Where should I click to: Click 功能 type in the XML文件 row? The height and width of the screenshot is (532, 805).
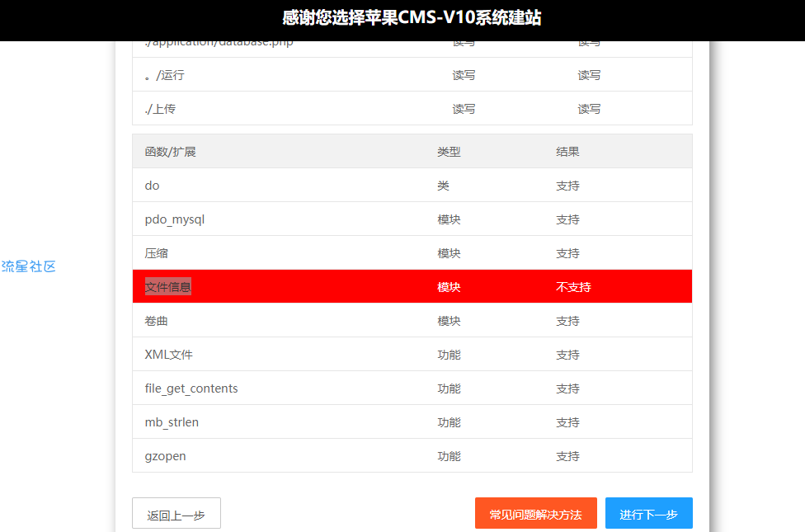pyautogui.click(x=449, y=355)
